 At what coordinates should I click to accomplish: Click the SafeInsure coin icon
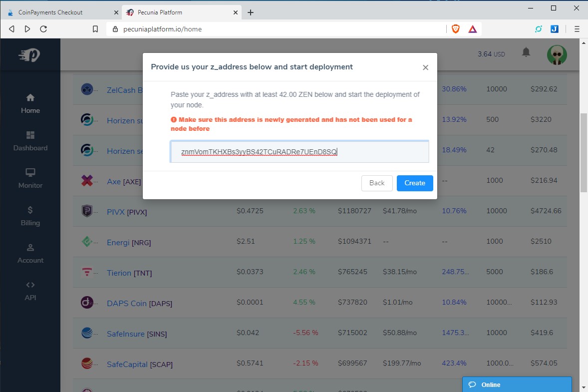(87, 333)
